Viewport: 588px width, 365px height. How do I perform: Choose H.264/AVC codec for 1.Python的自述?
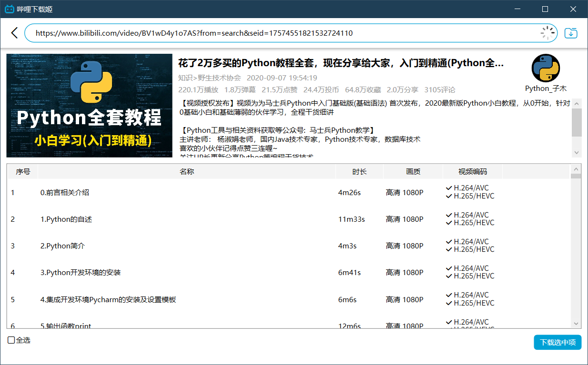(x=467, y=215)
